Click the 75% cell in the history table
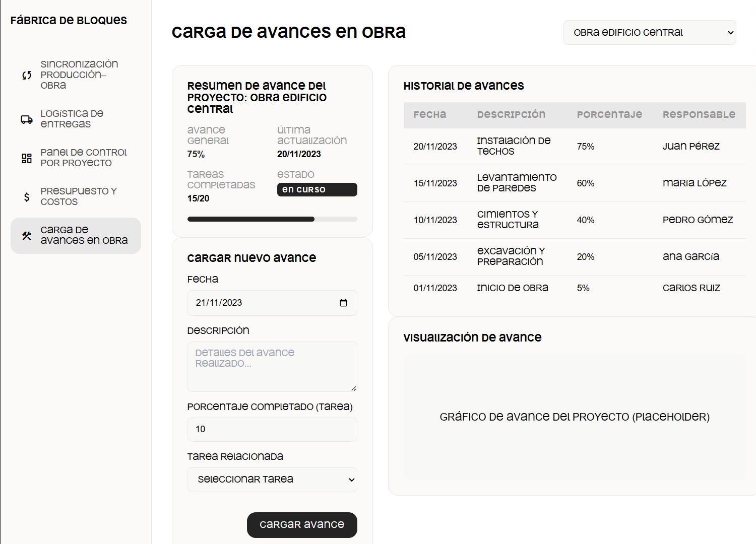This screenshot has height=544, width=756. [x=586, y=147]
